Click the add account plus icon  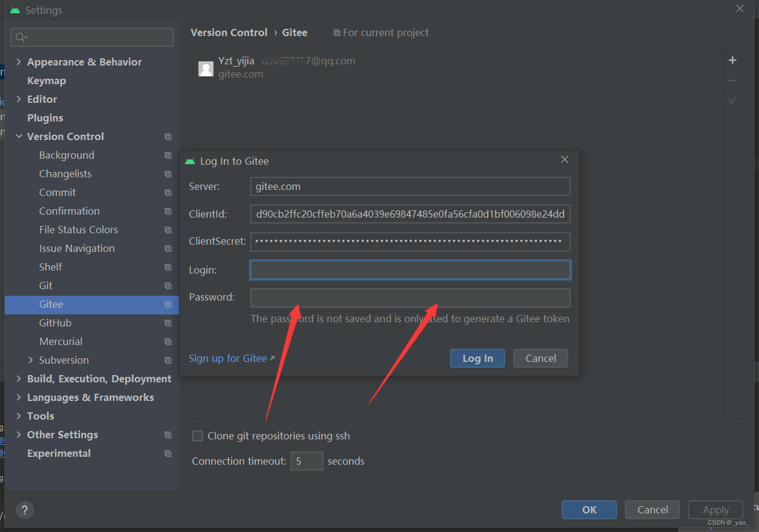click(x=732, y=60)
